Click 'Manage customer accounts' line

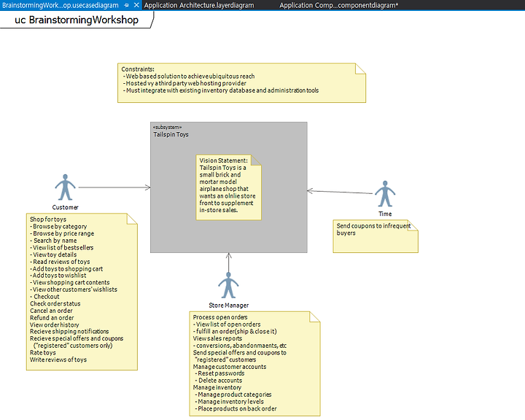coord(230,367)
